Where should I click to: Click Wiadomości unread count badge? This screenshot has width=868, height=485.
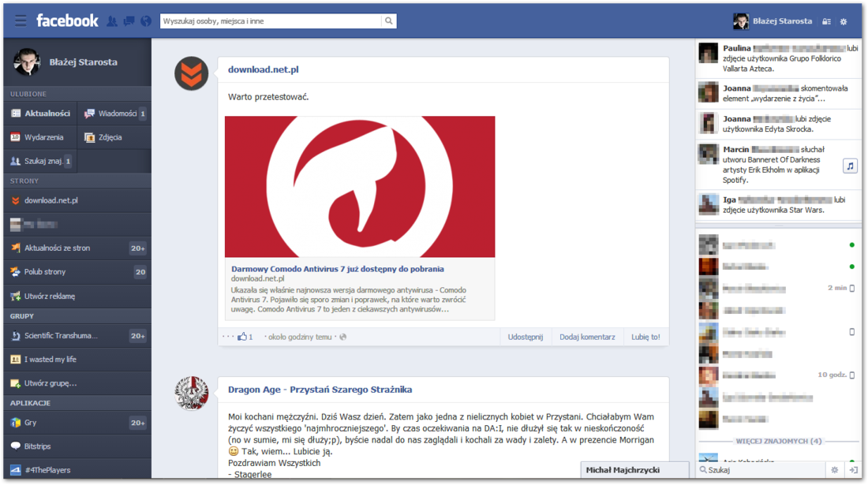tap(142, 114)
